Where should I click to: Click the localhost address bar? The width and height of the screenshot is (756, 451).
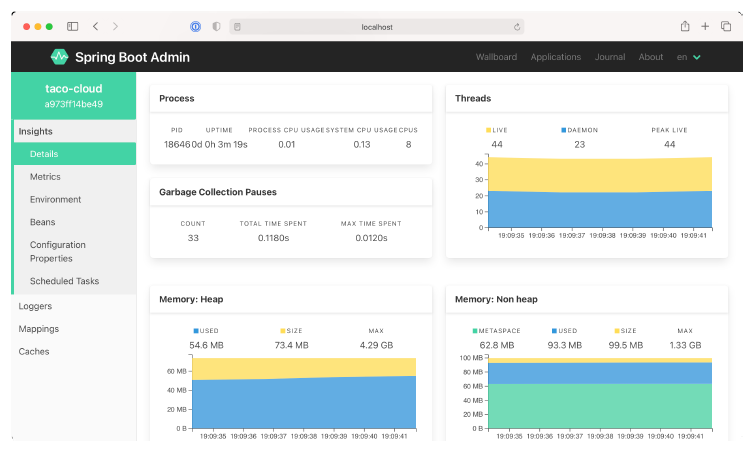(376, 27)
